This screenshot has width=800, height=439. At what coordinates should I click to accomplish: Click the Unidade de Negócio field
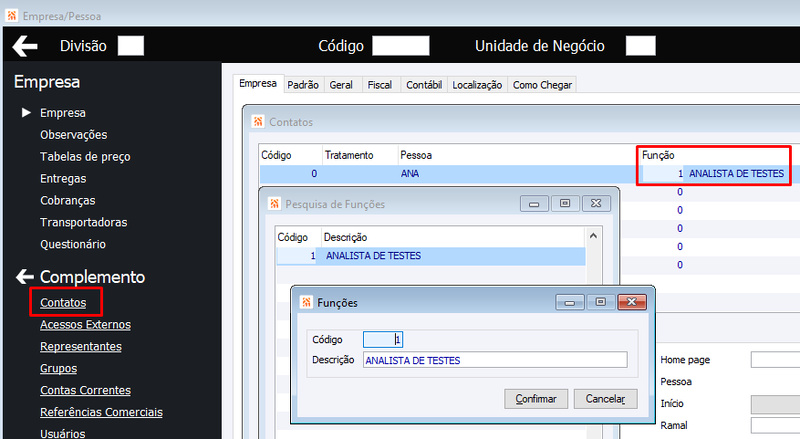click(640, 45)
